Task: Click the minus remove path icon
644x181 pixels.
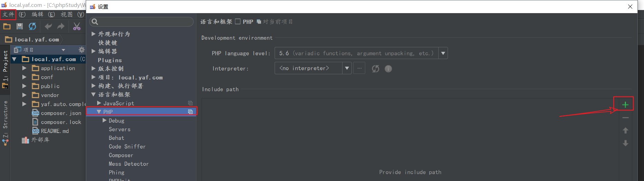Action: (625, 118)
